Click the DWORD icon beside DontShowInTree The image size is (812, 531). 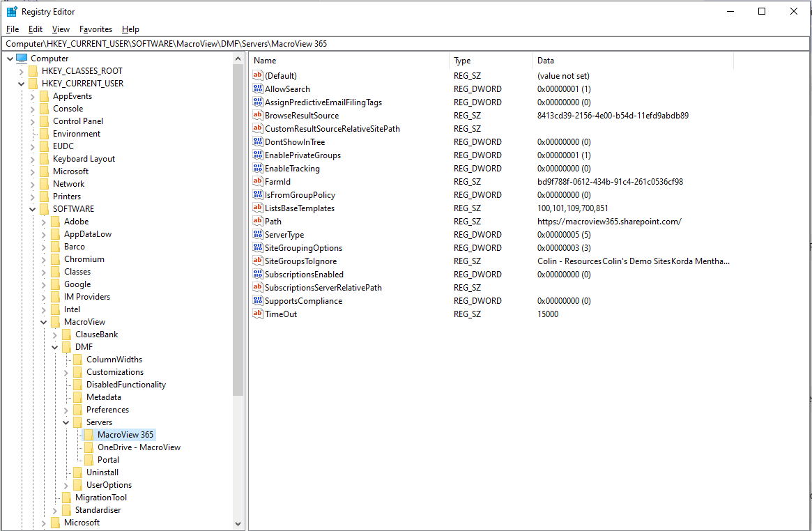pyautogui.click(x=258, y=141)
